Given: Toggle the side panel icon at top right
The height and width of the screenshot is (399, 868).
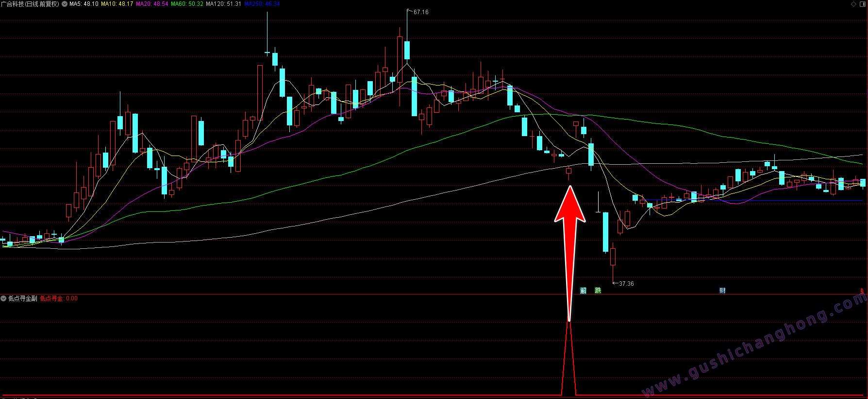Looking at the screenshot, I should pyautogui.click(x=862, y=4).
